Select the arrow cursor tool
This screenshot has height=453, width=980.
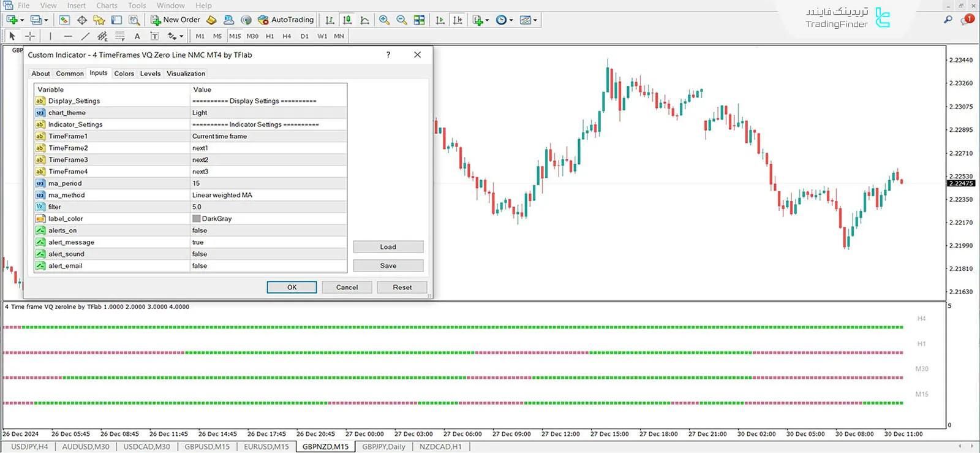[12, 36]
